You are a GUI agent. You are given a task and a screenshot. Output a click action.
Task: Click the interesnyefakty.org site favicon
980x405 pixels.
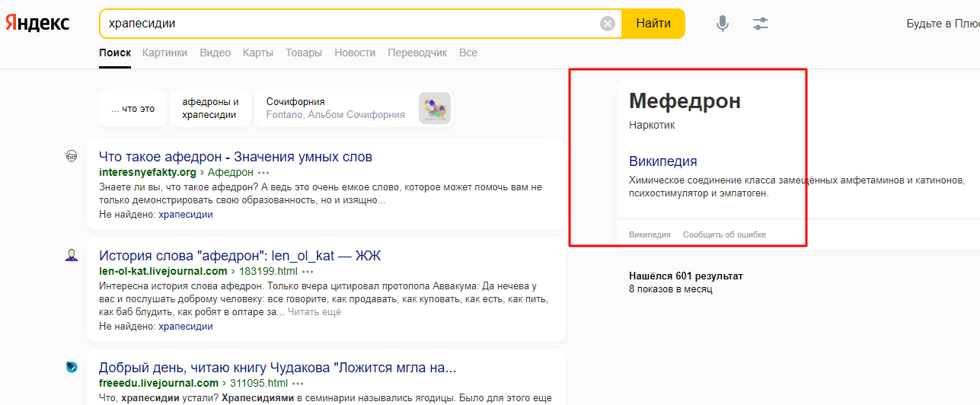point(72,157)
